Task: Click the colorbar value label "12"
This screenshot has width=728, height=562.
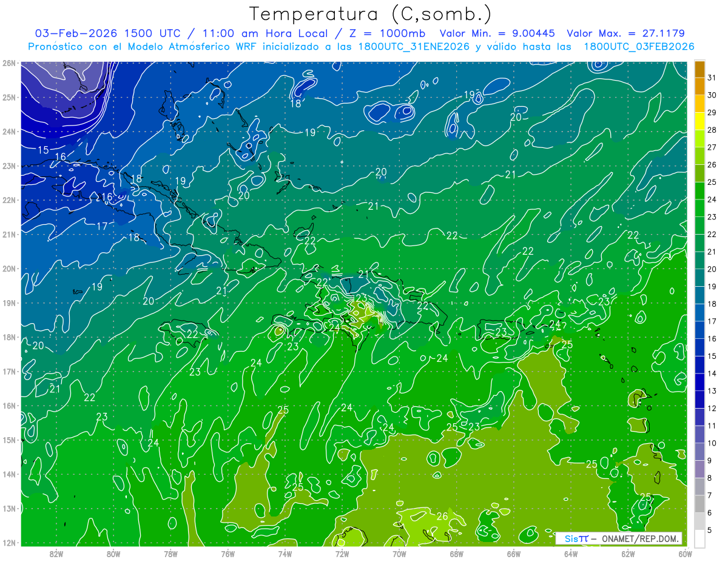Action: coord(712,408)
